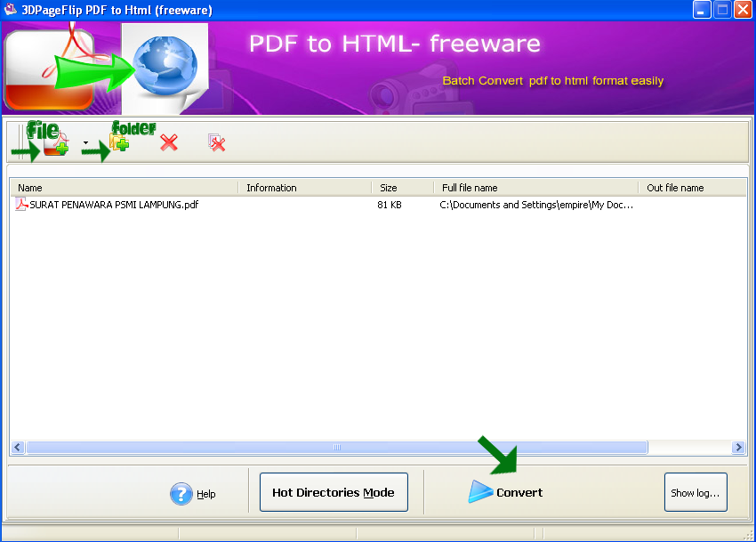Screen dimensions: 756x542
Task: Click the globe HTML logo in banner
Action: pos(165,66)
